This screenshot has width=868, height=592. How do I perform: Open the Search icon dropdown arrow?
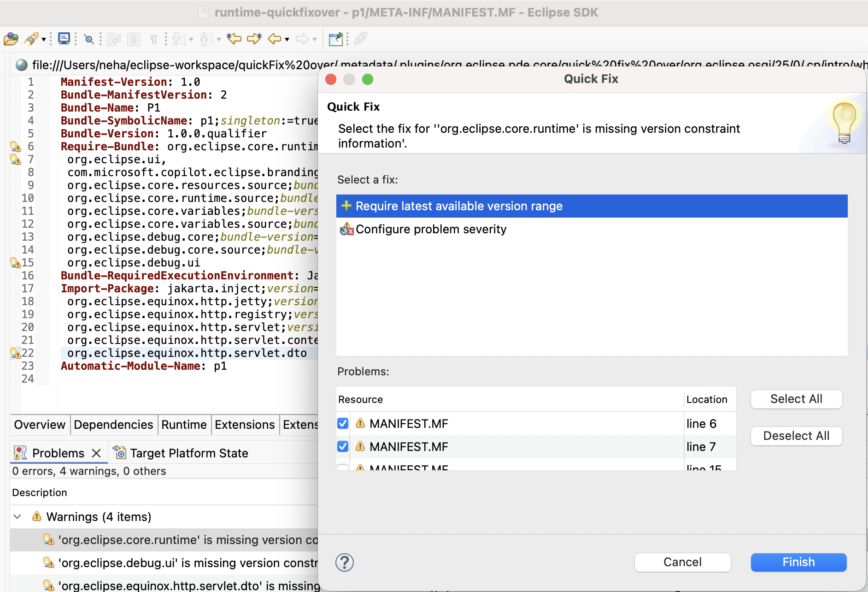click(x=44, y=40)
